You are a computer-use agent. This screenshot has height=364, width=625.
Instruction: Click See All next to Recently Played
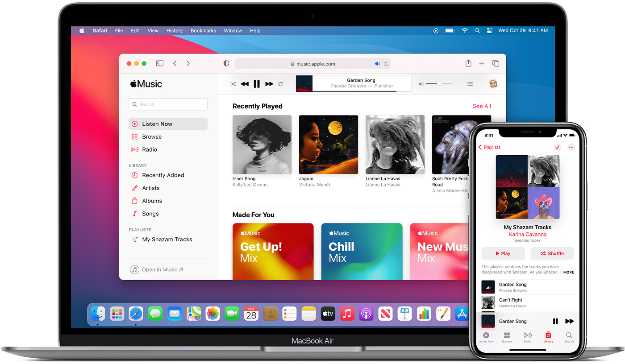481,106
